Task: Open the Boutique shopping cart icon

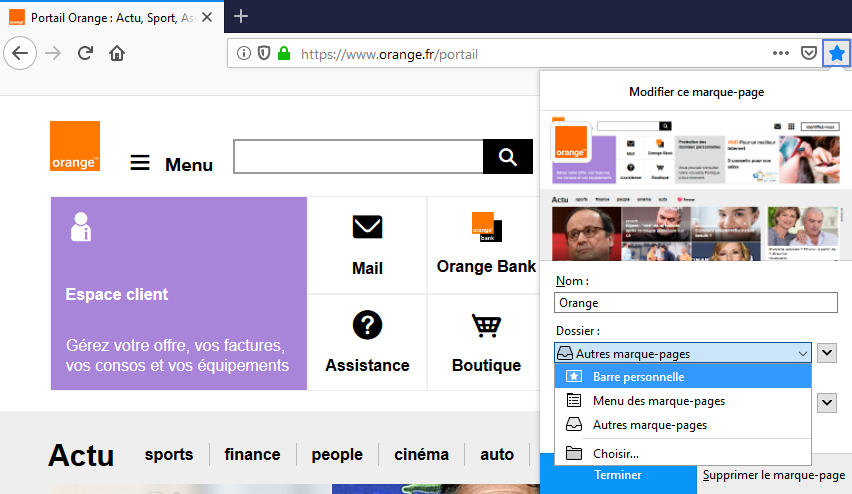Action: (x=486, y=326)
